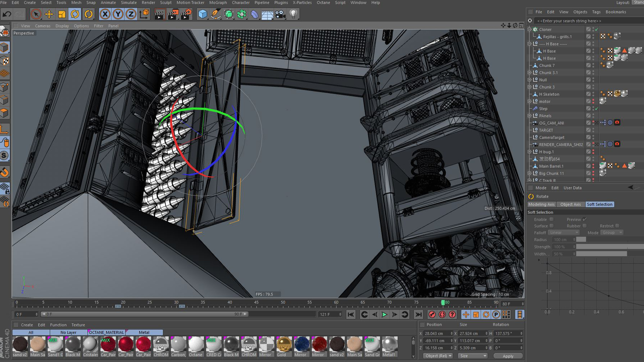Click the Apply coordinates button
644x362 pixels.
[508, 356]
